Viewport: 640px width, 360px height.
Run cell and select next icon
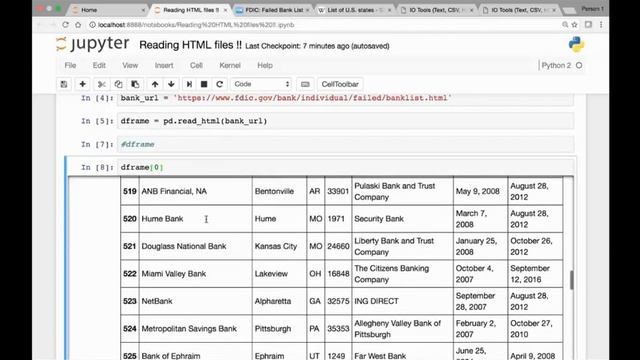(x=189, y=84)
